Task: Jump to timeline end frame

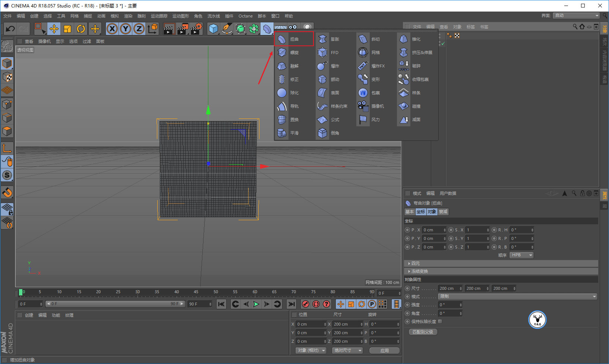Action: click(291, 304)
